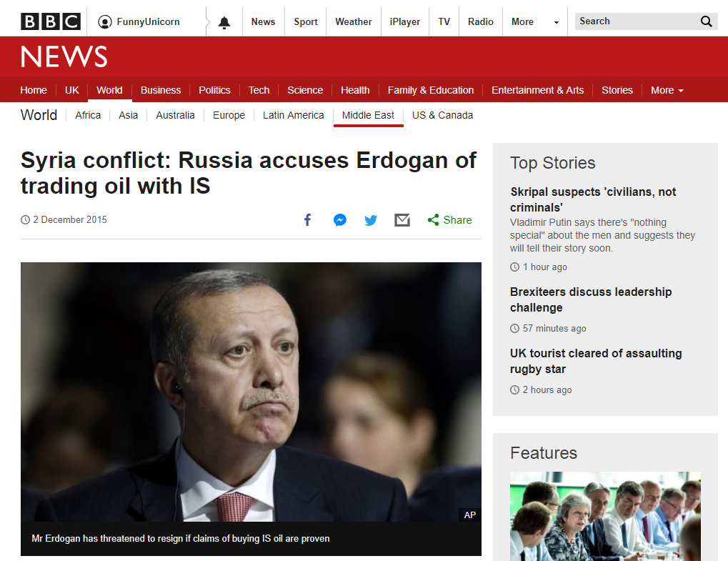Expand the top bar More dropdown
This screenshot has height=561, width=728.
(x=535, y=22)
